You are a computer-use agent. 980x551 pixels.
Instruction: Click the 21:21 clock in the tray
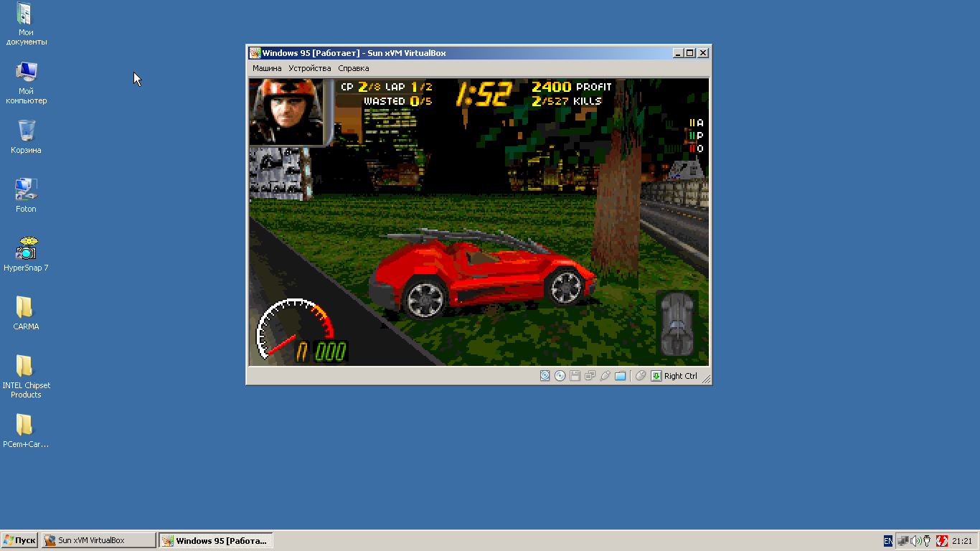pyautogui.click(x=962, y=541)
